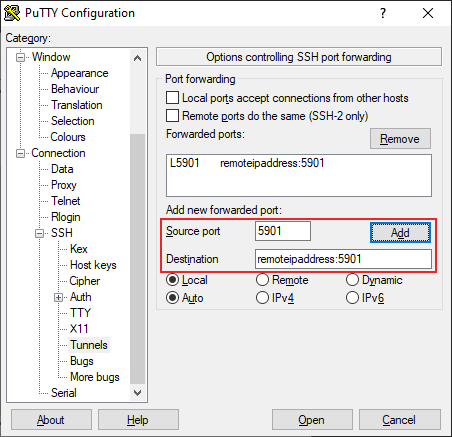Enable Local ports accept connections from other hosts

(x=172, y=98)
